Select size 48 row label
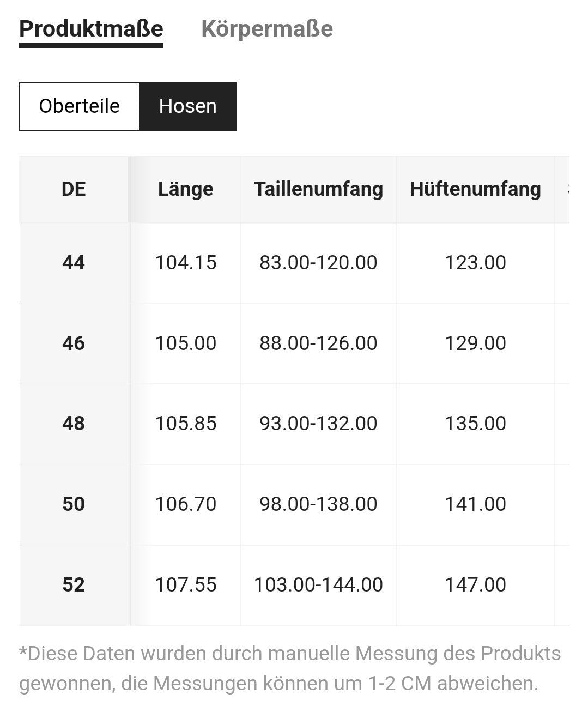This screenshot has width=588, height=712. coord(74,424)
